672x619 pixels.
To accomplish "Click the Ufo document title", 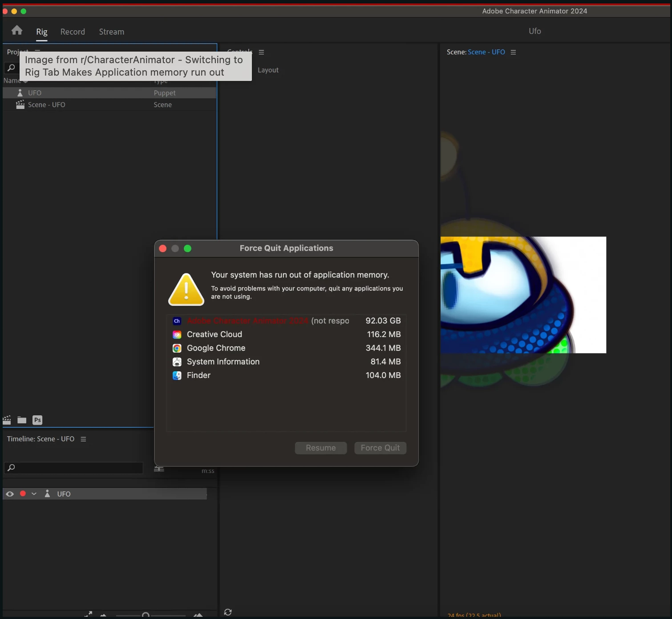I will [x=535, y=31].
